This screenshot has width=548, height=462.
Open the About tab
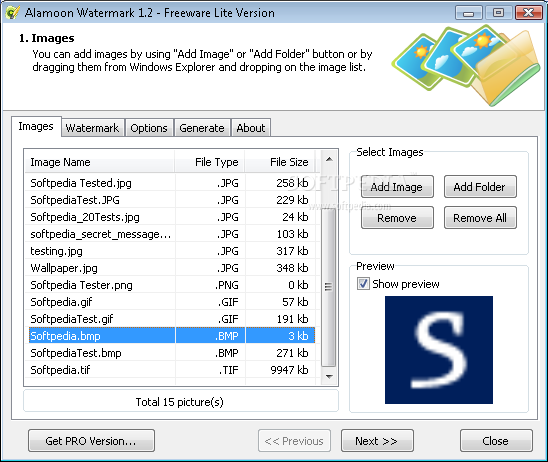(x=251, y=128)
